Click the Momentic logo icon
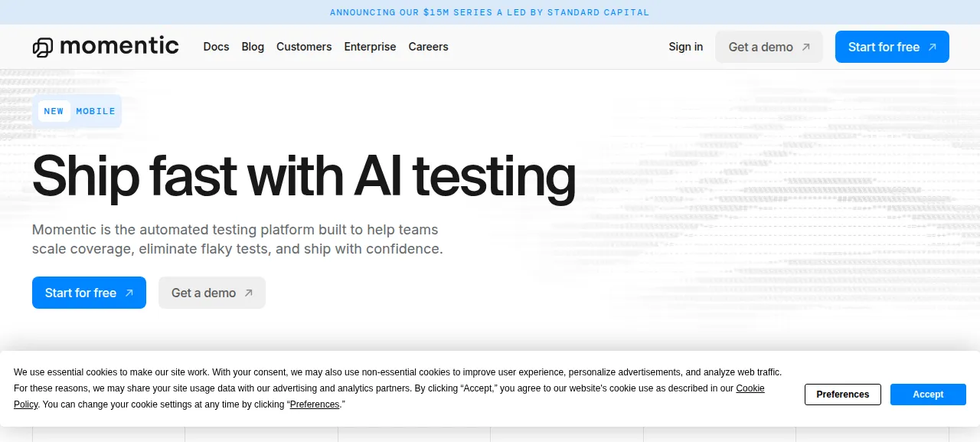The width and height of the screenshot is (980, 442). pos(43,47)
